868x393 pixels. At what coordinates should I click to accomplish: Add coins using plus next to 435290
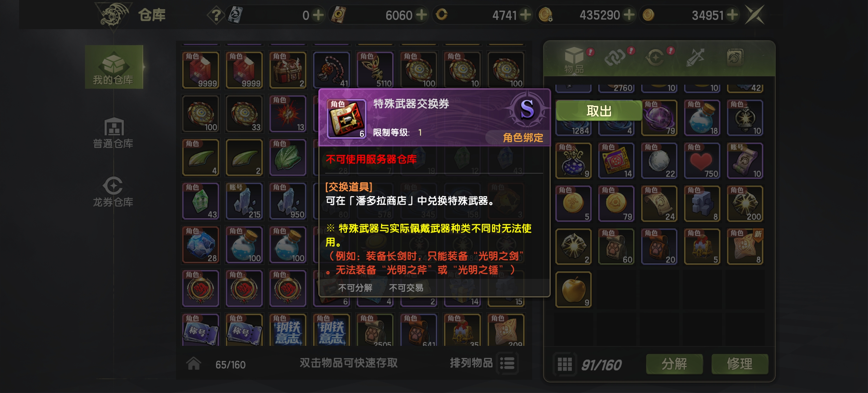[629, 15]
